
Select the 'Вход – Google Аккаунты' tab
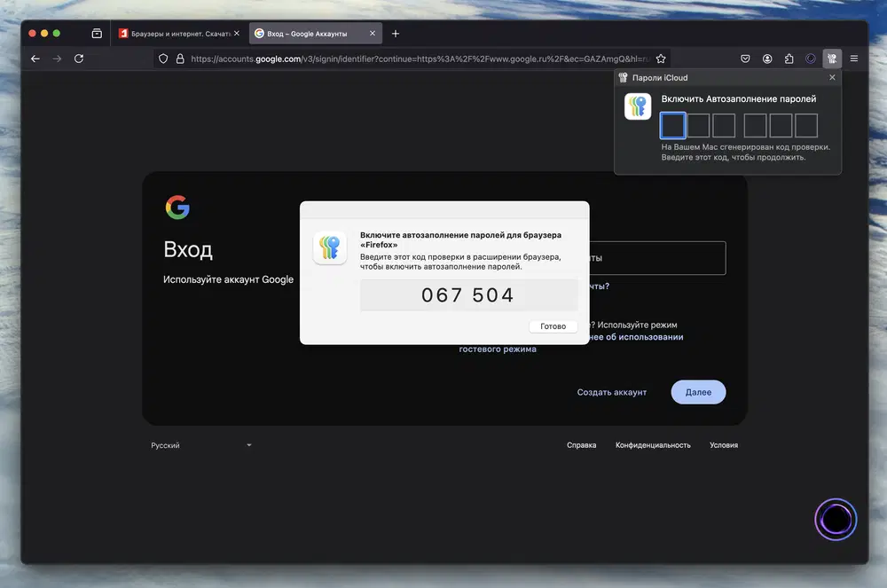pos(315,34)
